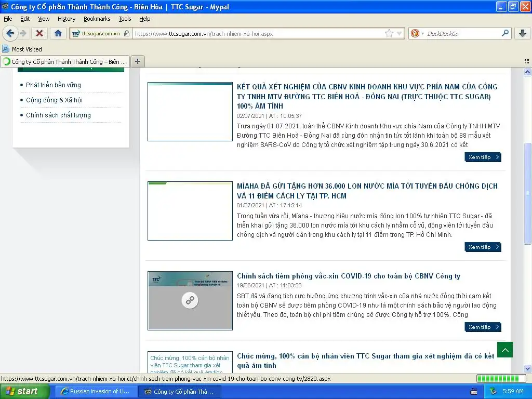
Task: Click thumbnail of the Chúc mừng article
Action: pos(190,362)
